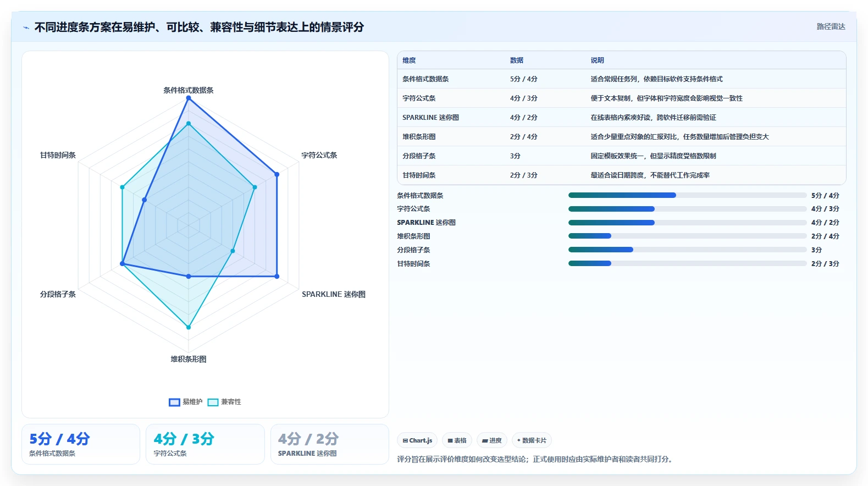Open the 4分 / 2分 SPARKLINE 迷你图 summary card
Image resolution: width=868 pixels, height=486 pixels.
330,444
